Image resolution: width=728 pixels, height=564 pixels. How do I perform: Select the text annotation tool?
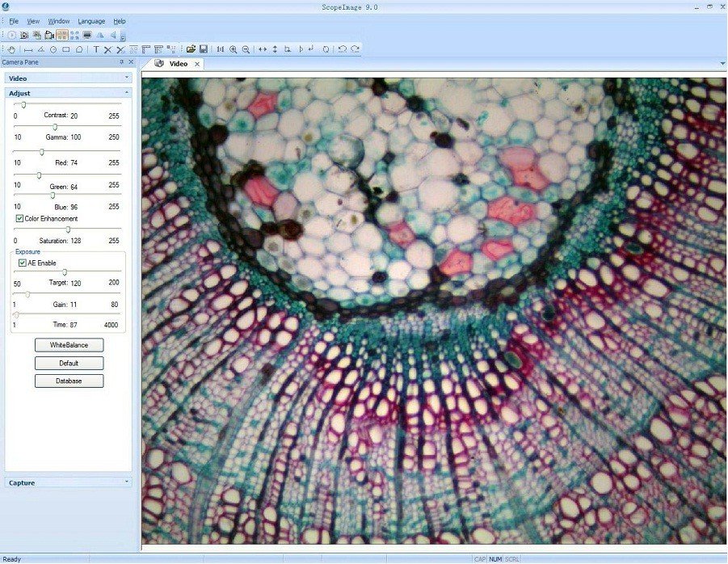pos(96,49)
